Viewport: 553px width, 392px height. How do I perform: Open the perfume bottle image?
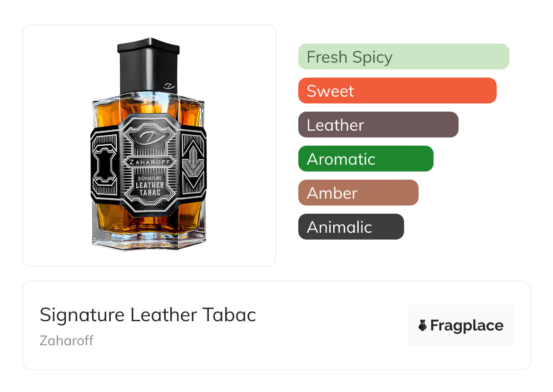coord(149,145)
